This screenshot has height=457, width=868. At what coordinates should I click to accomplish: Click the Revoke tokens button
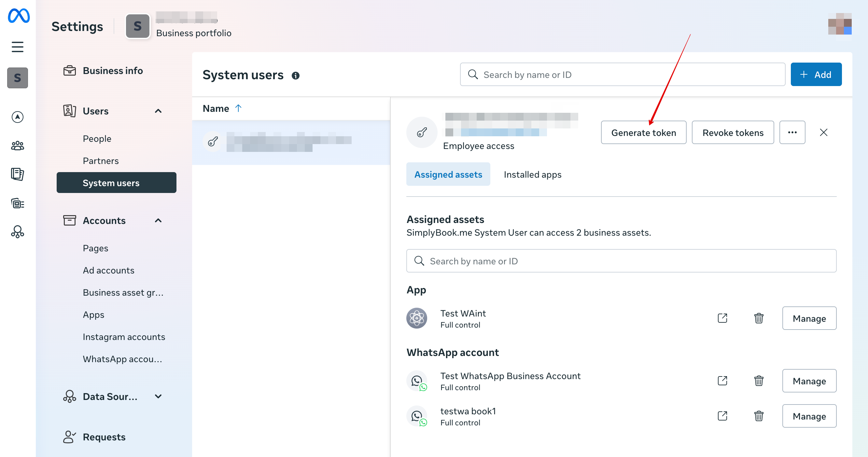(x=733, y=133)
